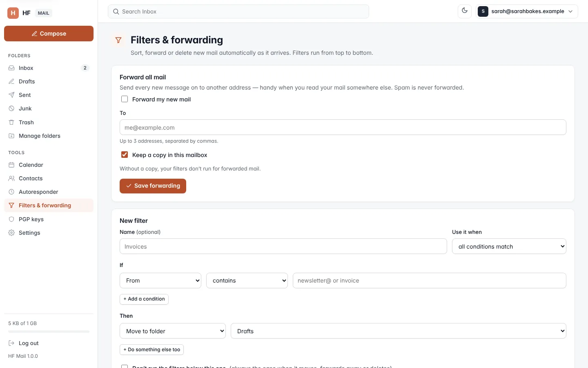Viewport: 588px width, 368px height.
Task: Click the condition value input field
Action: [x=430, y=280]
